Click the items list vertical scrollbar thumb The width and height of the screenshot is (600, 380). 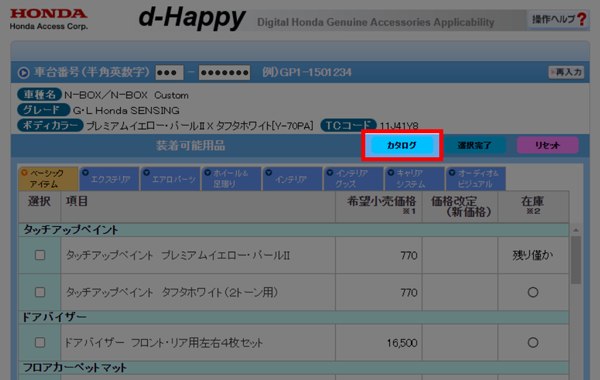pyautogui.click(x=576, y=260)
